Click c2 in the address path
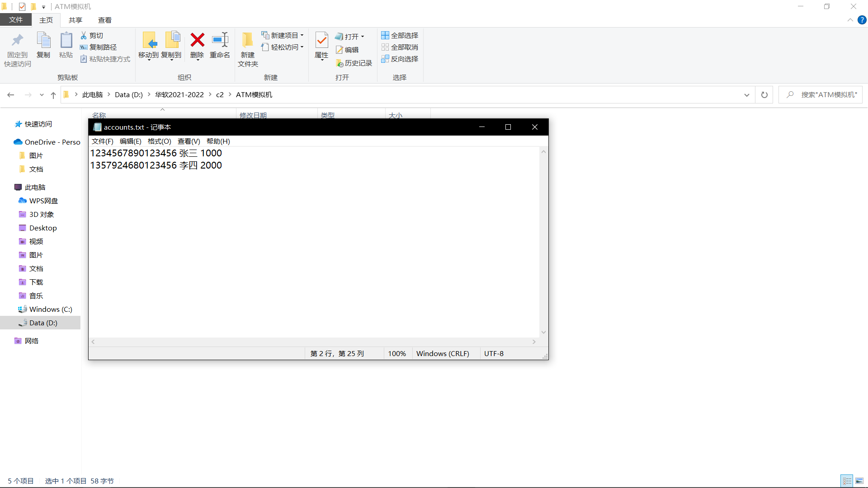 (x=220, y=94)
